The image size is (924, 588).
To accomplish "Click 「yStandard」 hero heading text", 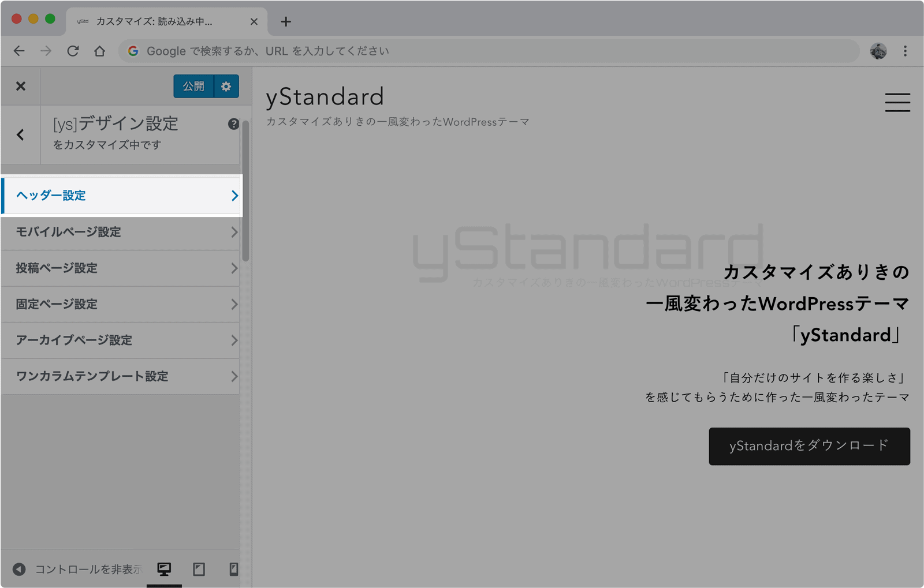I will click(846, 335).
